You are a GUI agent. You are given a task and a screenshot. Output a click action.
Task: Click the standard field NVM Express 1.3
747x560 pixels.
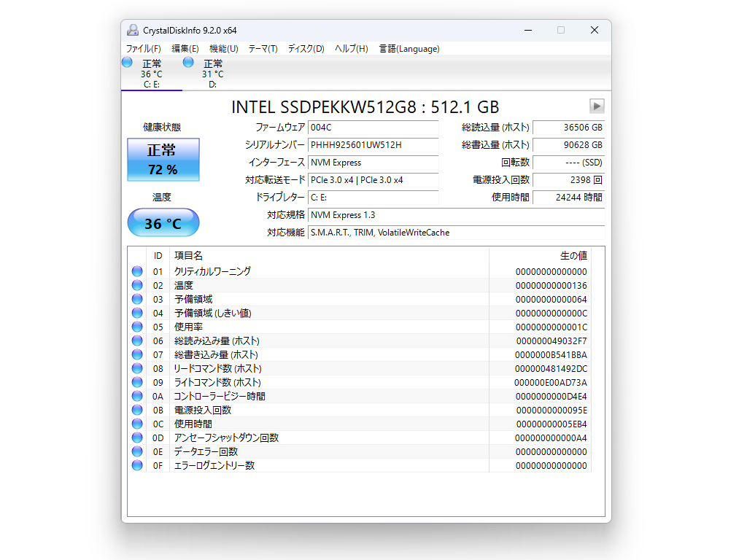point(457,215)
